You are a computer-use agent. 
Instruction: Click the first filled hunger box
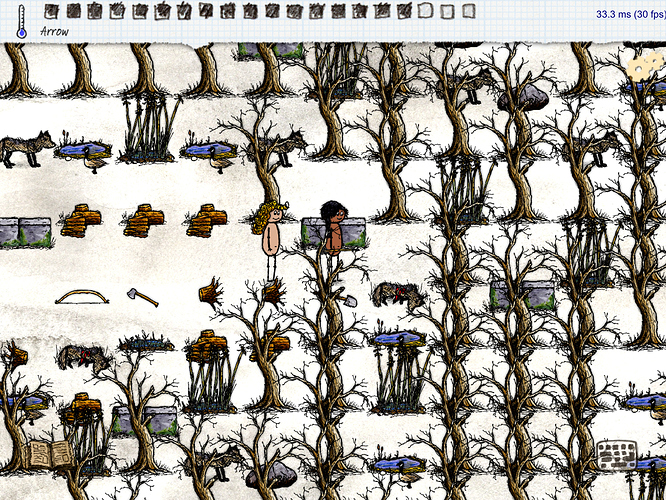[x=51, y=11]
